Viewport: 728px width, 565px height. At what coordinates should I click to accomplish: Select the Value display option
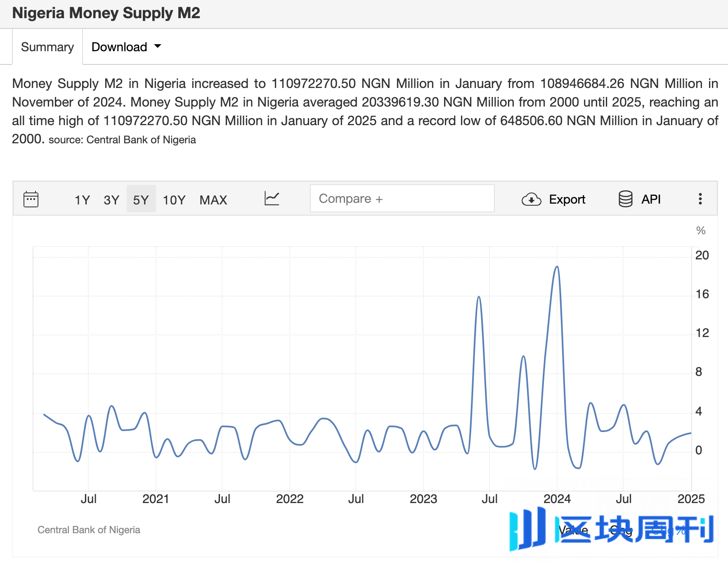[573, 530]
